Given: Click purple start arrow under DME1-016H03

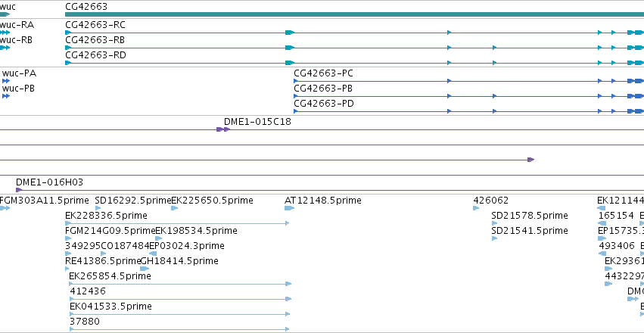Looking at the screenshot, I should (x=18, y=190).
